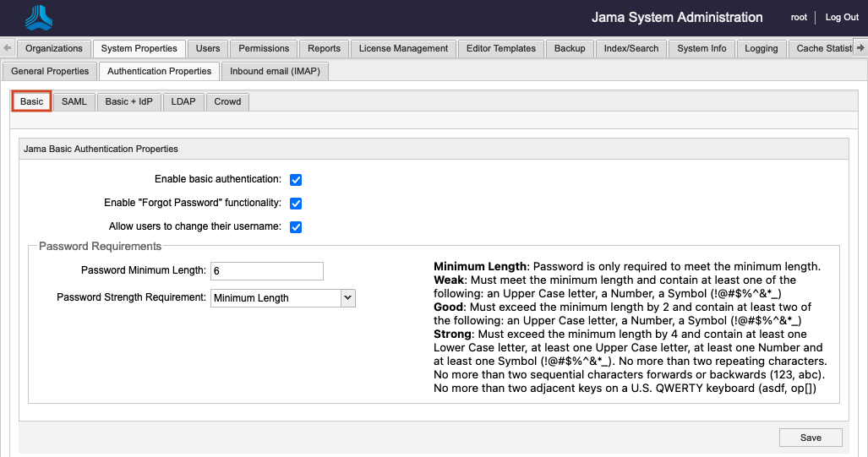Click the root user link
Image resolution: width=868 pixels, height=457 pixels.
click(x=799, y=17)
